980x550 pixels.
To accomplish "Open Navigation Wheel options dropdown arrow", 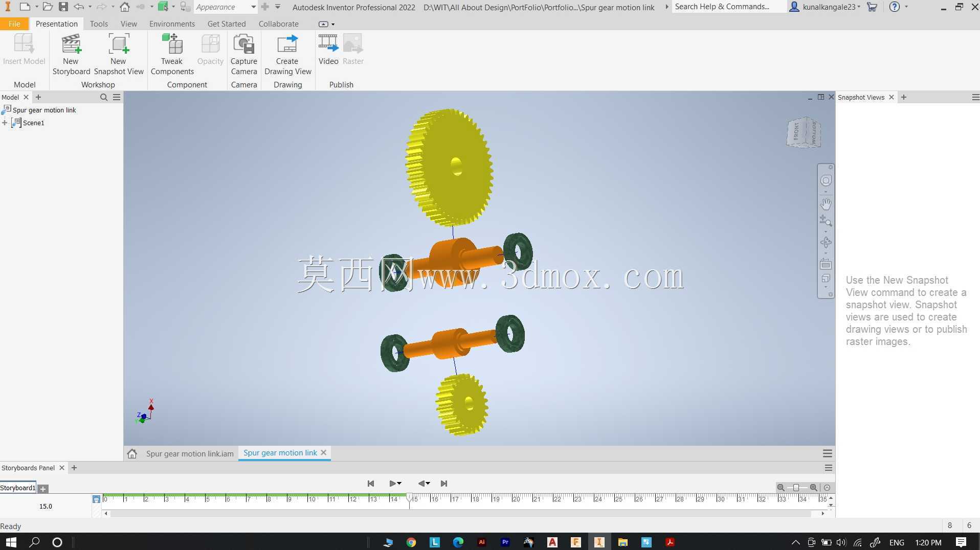I will point(826,192).
